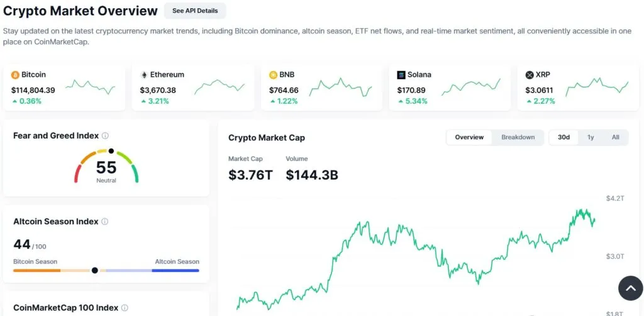Open the Bitcoin price sparkline chart
The height and width of the screenshot is (316, 644).
tap(91, 87)
